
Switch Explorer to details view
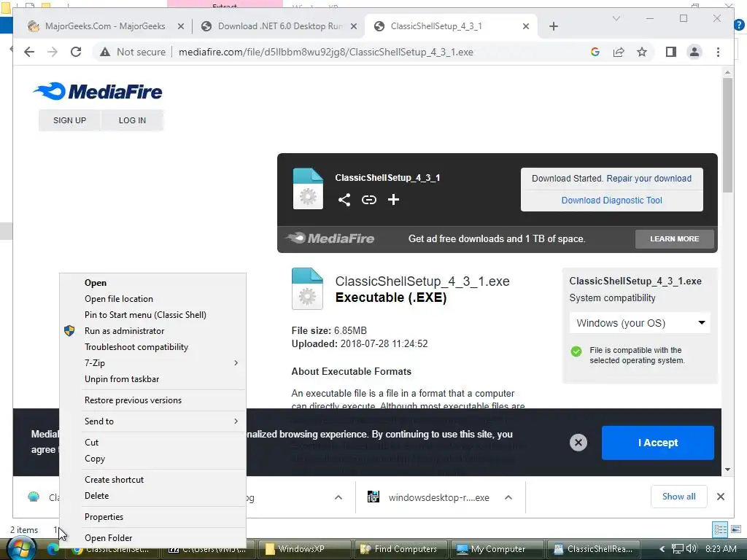pyautogui.click(x=720, y=529)
